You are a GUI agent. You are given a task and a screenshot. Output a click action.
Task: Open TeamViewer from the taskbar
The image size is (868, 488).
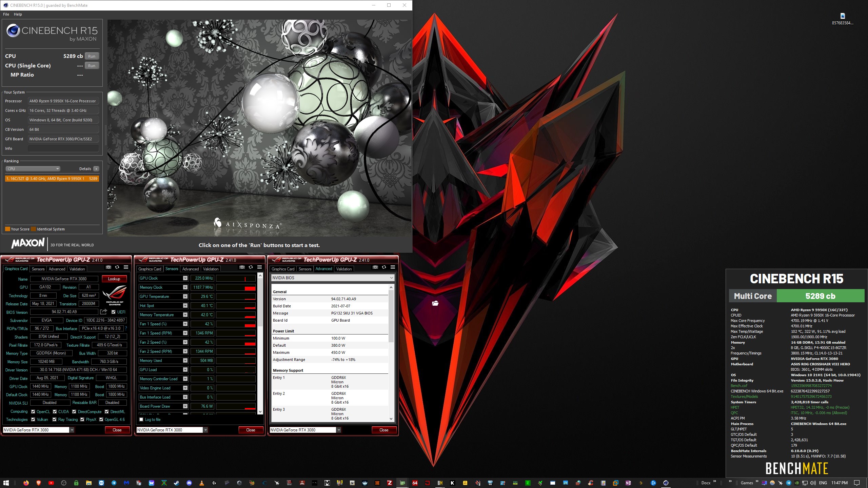pyautogui.click(x=101, y=483)
